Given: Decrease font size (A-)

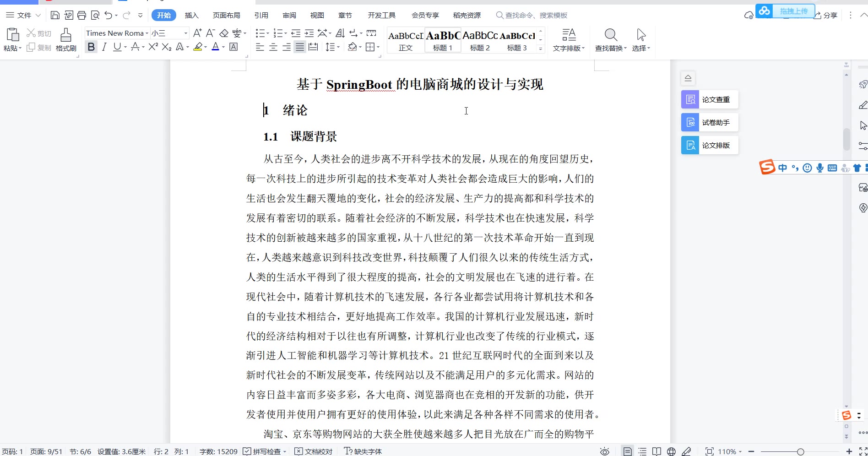Looking at the screenshot, I should 210,33.
